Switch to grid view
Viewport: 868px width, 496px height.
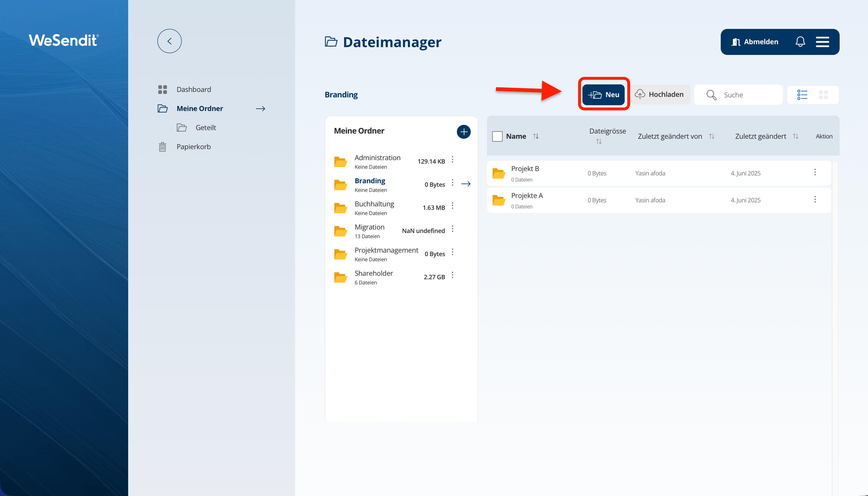(x=823, y=94)
